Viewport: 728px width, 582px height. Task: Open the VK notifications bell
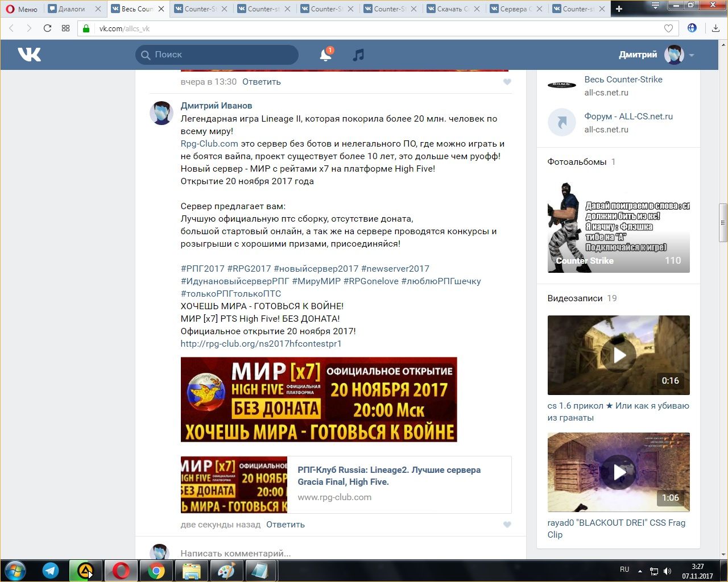click(326, 55)
